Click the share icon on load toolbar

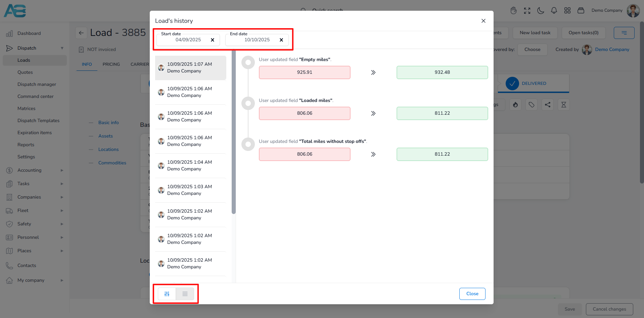(x=548, y=105)
